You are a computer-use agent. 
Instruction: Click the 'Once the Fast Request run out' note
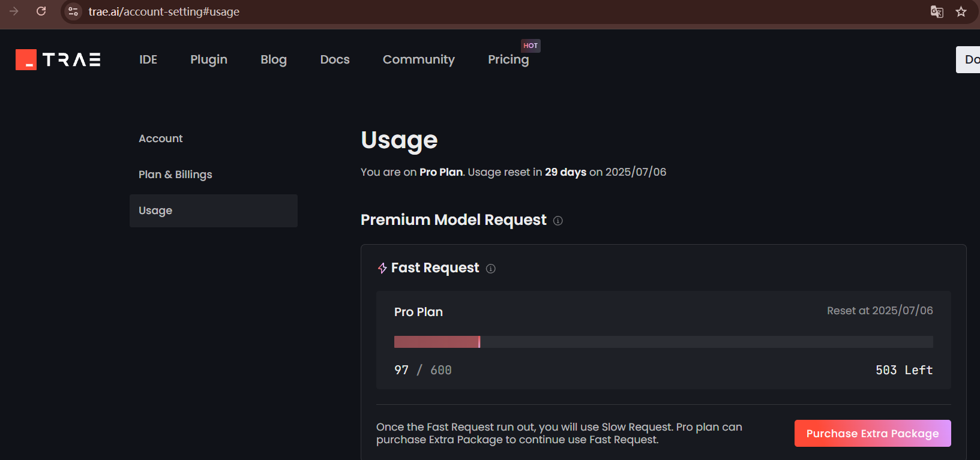pyautogui.click(x=559, y=433)
